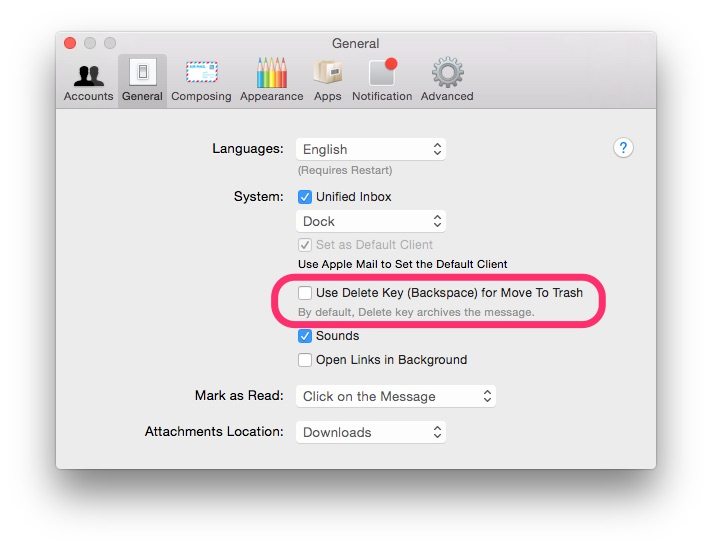Image resolution: width=712 pixels, height=549 pixels.
Task: Open Notification badge icon
Action: (x=382, y=72)
